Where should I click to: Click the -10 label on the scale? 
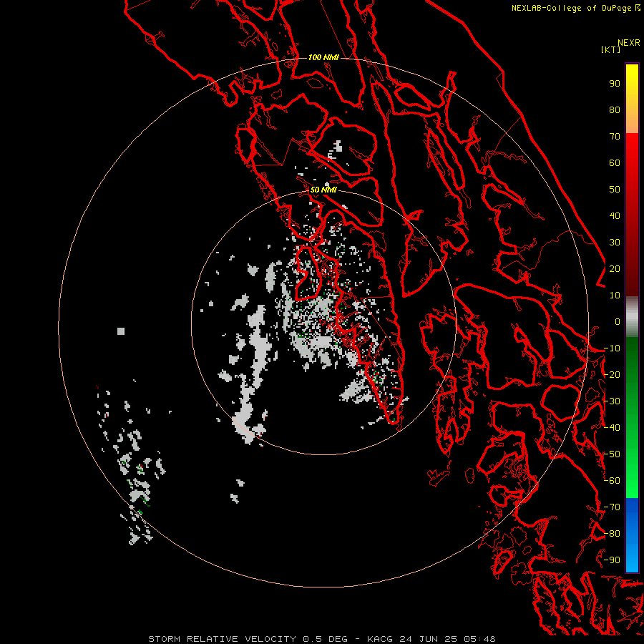click(612, 348)
